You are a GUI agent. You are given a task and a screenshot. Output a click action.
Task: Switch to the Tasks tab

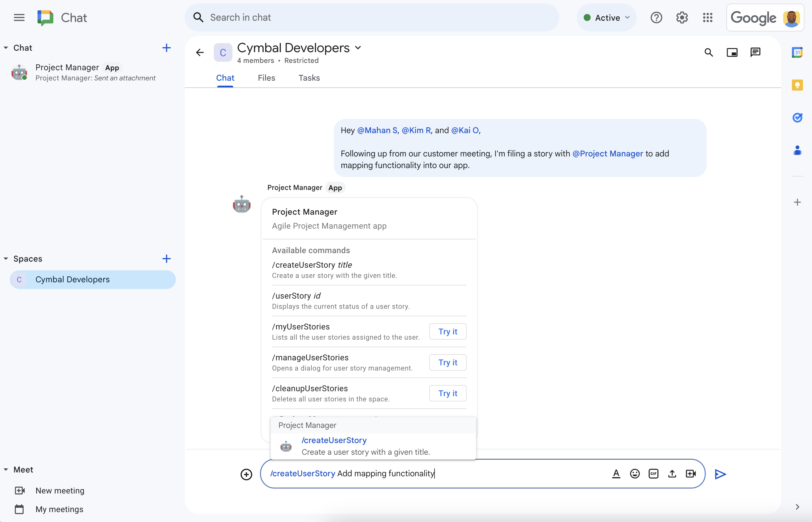308,77
